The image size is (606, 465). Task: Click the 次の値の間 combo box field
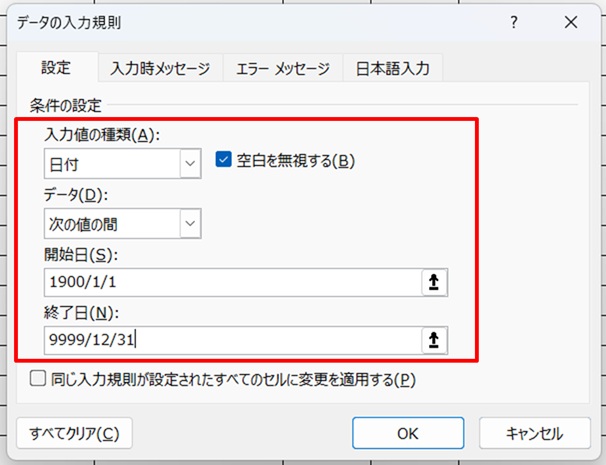coord(111,223)
